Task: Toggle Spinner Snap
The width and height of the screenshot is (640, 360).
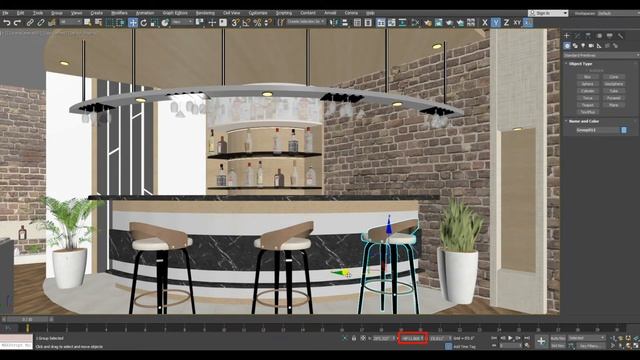Action: point(268,23)
